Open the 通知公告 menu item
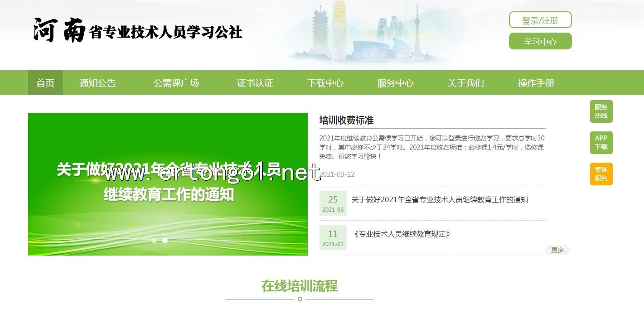Screen dimensions: 644x314 [97, 83]
